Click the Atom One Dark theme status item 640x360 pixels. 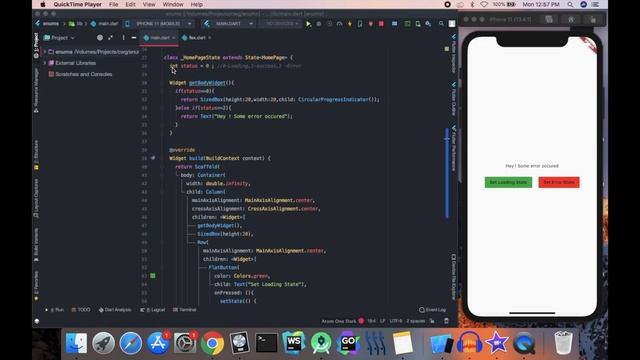pos(338,321)
